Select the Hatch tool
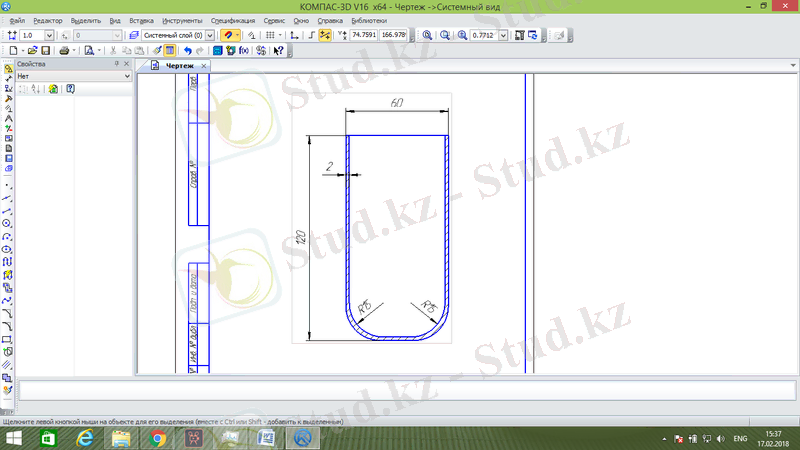The height and width of the screenshot is (450, 800). pyautogui.click(x=7, y=365)
